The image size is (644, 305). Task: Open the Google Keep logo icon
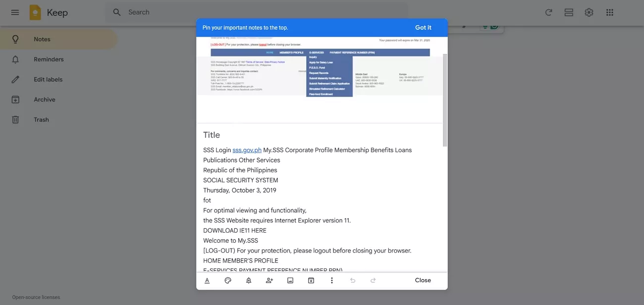pyautogui.click(x=34, y=12)
